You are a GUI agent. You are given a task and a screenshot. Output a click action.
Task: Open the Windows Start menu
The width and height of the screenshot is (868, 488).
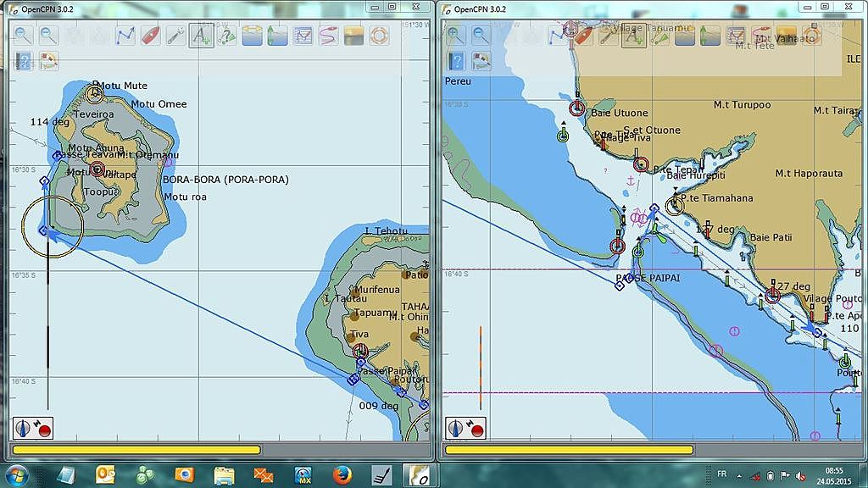pyautogui.click(x=15, y=476)
